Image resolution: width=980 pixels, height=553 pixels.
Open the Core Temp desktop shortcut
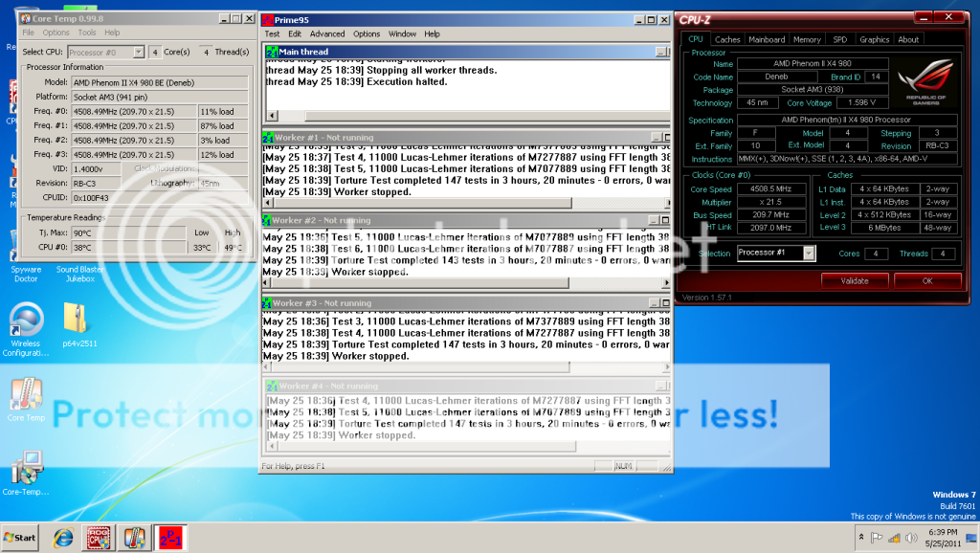pos(26,400)
